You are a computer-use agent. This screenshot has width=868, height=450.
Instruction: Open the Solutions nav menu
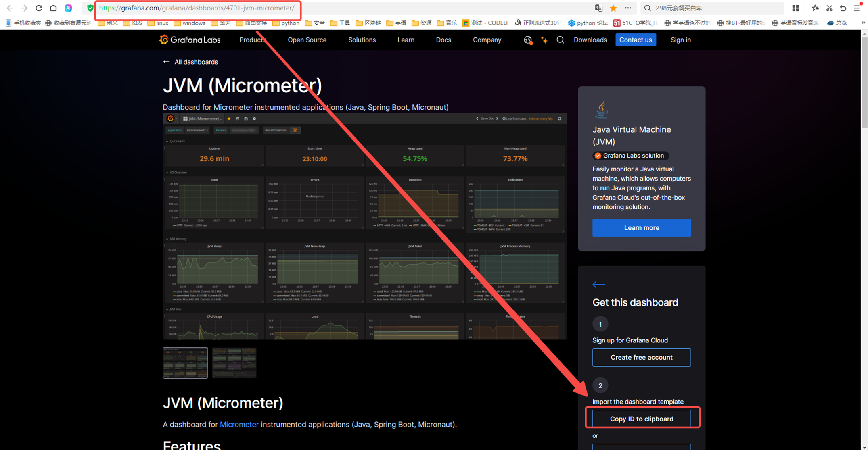tap(362, 40)
